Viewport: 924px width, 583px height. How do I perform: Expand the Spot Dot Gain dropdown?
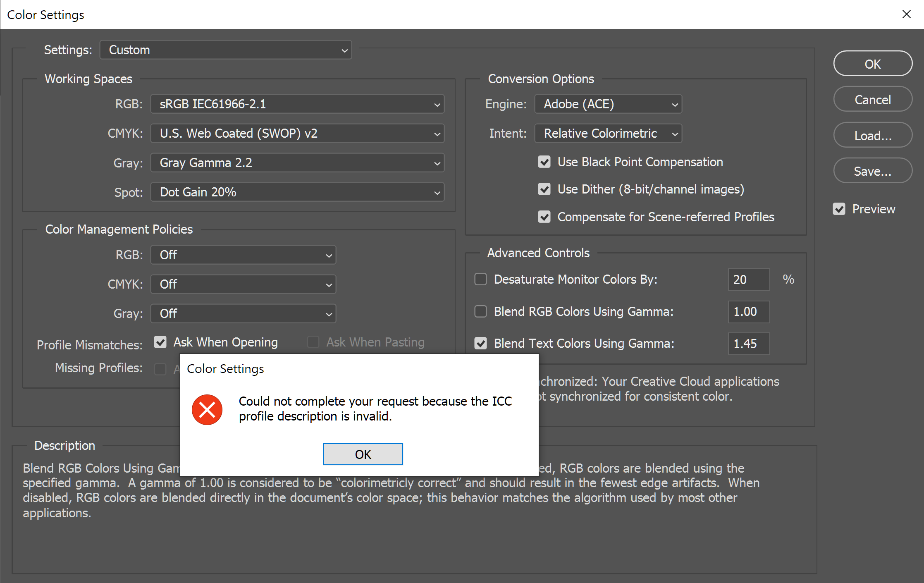click(x=297, y=192)
